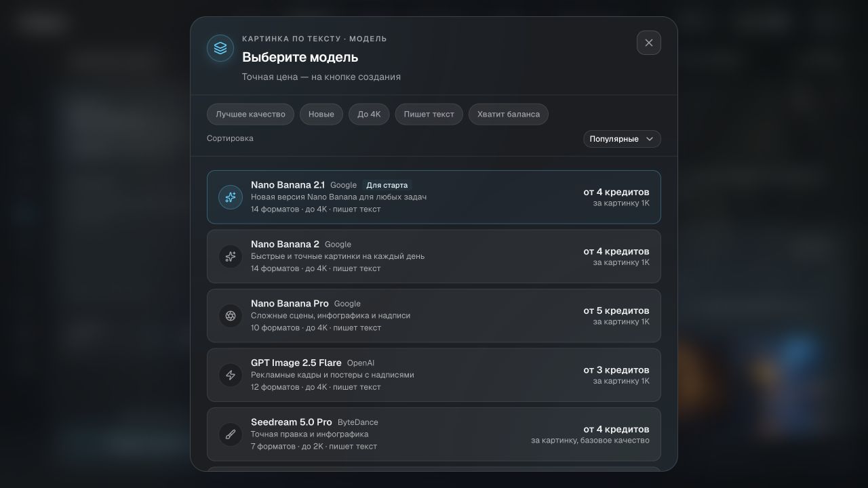Choose the Nano Banana 2 model
The image size is (868, 488).
pos(434,256)
